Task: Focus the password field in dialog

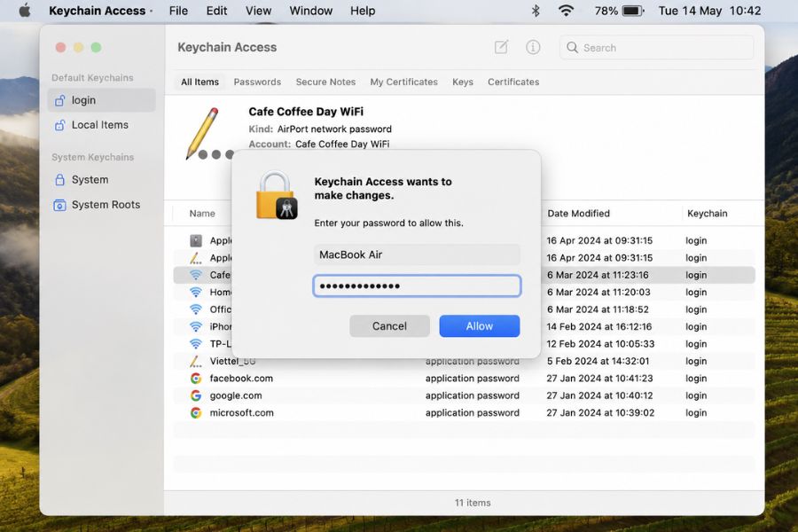Action: (x=417, y=286)
